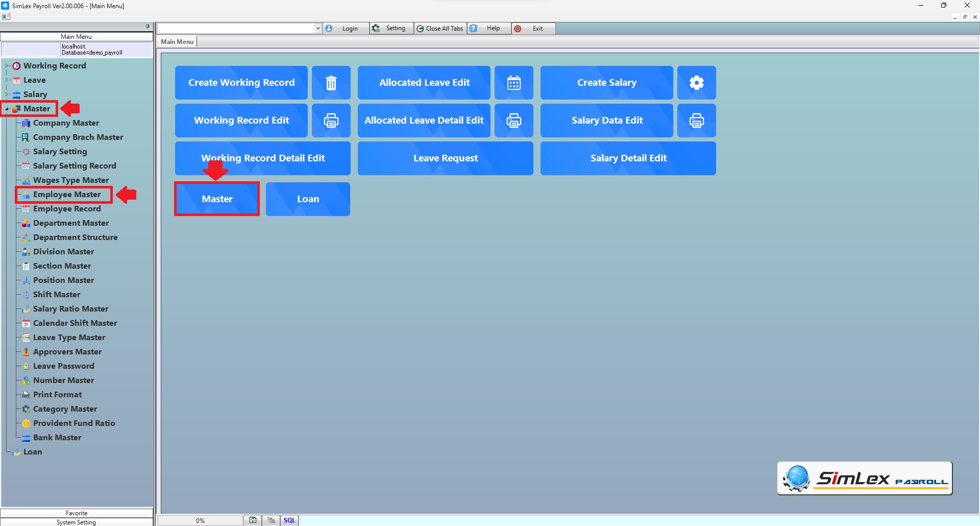The image size is (980, 526).
Task: Click the printer icon beside Working Record Edit
Action: click(x=331, y=121)
